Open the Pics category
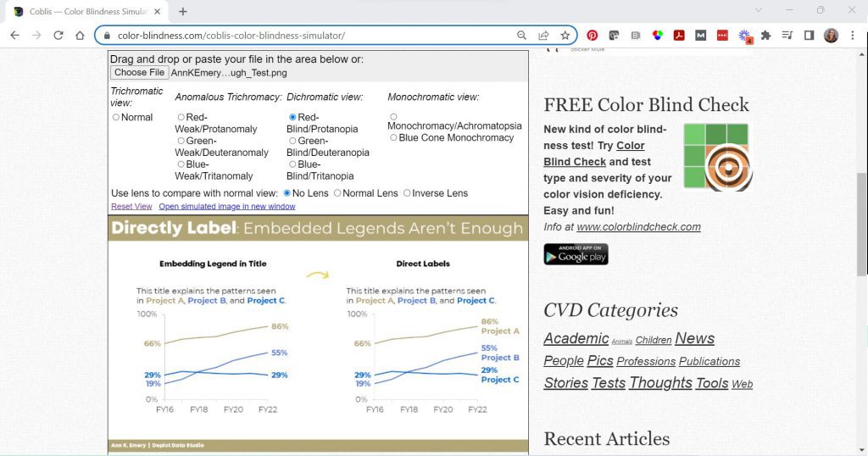Screen dimensions: 868x456 (x=600, y=361)
